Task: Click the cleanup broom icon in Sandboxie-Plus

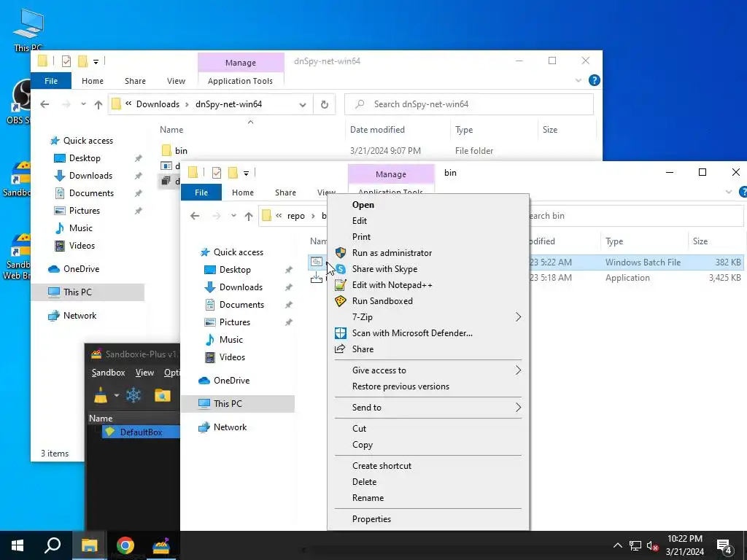Action: click(101, 395)
